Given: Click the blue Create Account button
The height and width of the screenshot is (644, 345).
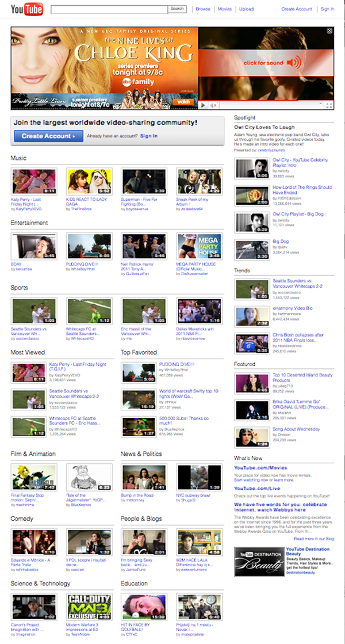Looking at the screenshot, I should point(48,136).
